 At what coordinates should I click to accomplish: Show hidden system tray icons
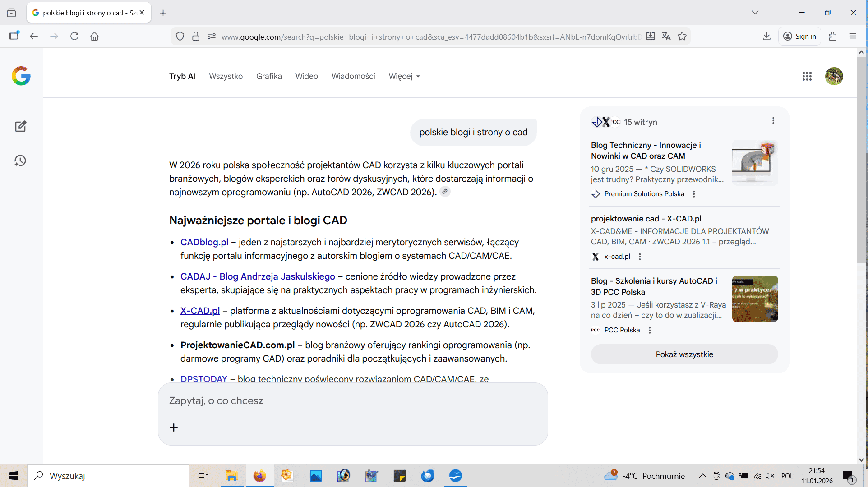point(703,476)
